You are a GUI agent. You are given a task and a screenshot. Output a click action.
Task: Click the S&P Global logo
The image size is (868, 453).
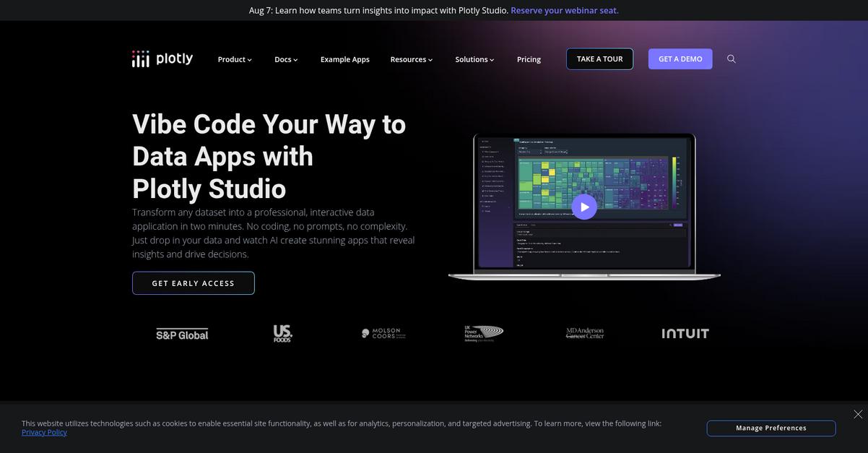[182, 334]
